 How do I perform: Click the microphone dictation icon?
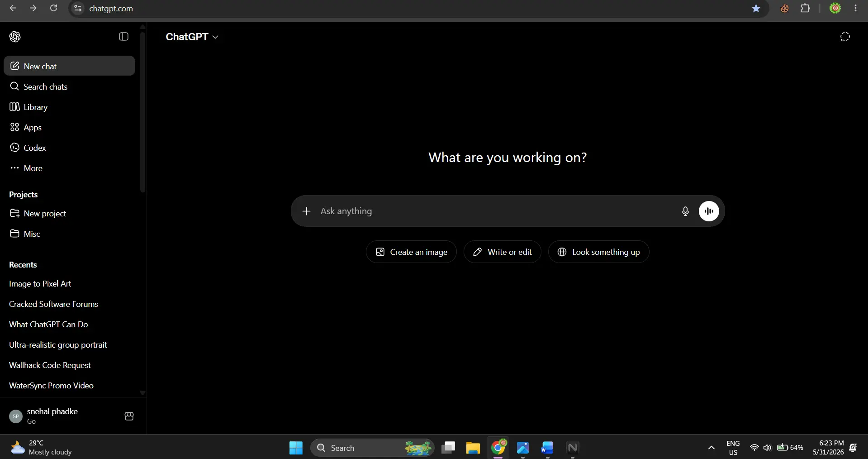685,211
